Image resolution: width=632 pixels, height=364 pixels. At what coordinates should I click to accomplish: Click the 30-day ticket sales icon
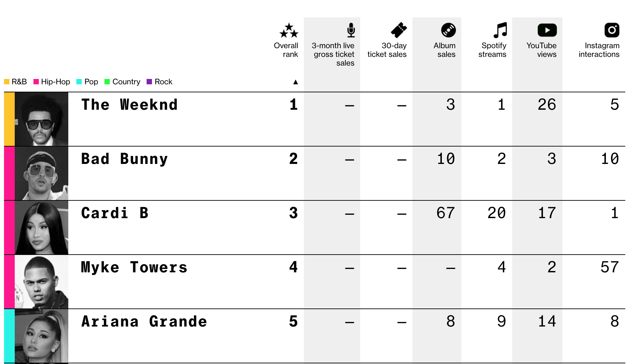(x=399, y=30)
